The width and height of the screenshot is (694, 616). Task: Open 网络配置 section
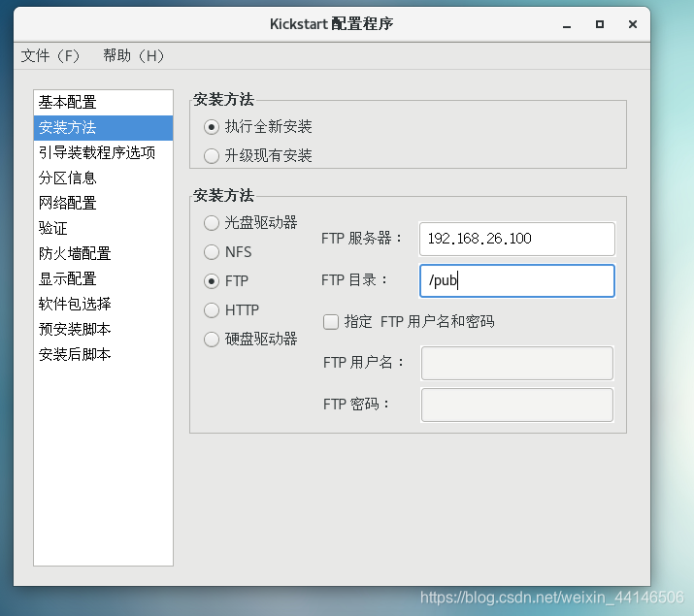[103, 204]
